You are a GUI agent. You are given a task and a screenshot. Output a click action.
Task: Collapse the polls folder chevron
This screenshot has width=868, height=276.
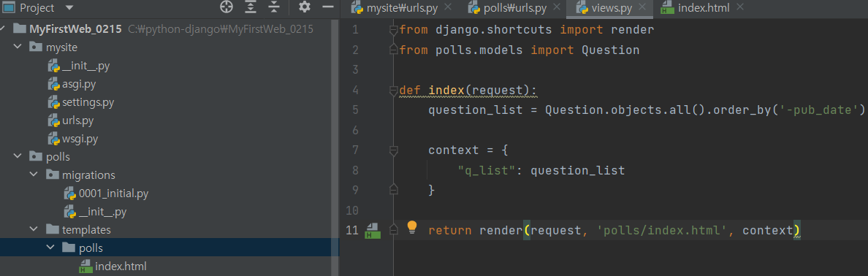[x=17, y=156]
